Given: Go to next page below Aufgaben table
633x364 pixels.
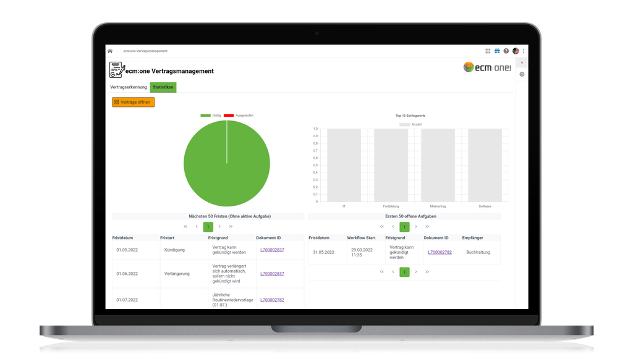Looking at the screenshot, I should pyautogui.click(x=416, y=272).
